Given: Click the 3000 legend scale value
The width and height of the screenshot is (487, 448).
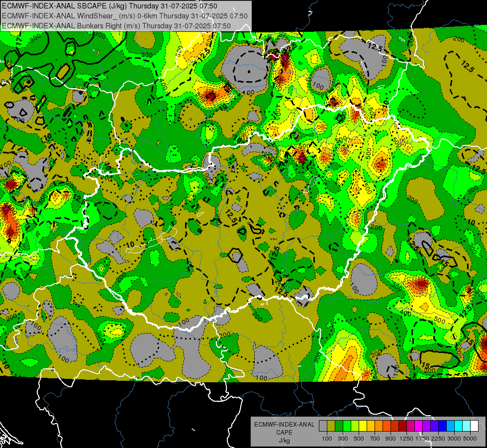Looking at the screenshot, I should point(454,439).
